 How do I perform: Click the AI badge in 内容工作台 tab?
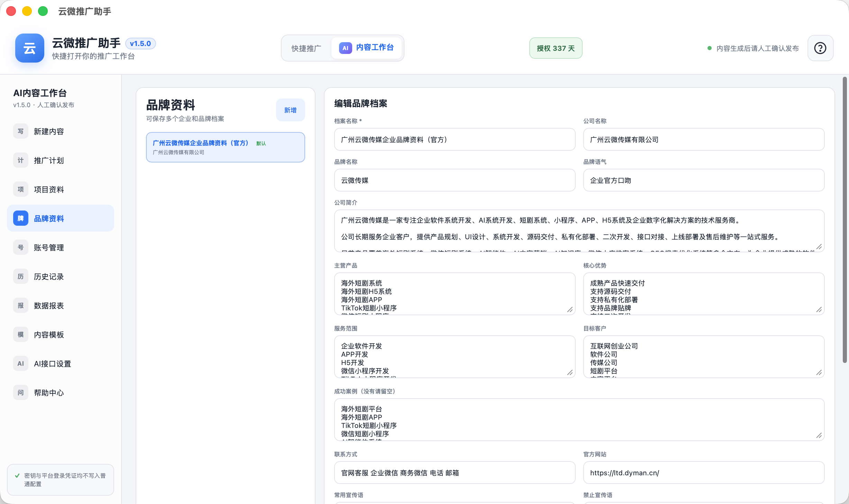(345, 48)
